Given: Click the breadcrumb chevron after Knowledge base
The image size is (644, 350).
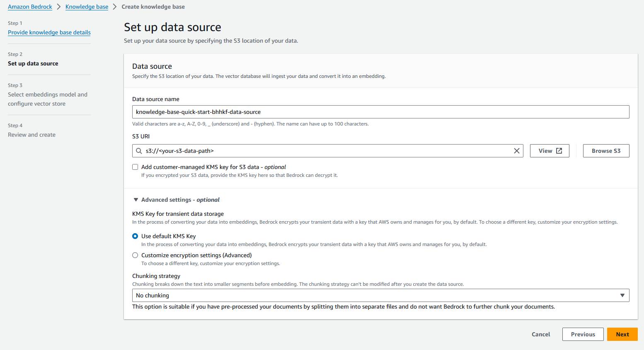Looking at the screenshot, I should (115, 7).
